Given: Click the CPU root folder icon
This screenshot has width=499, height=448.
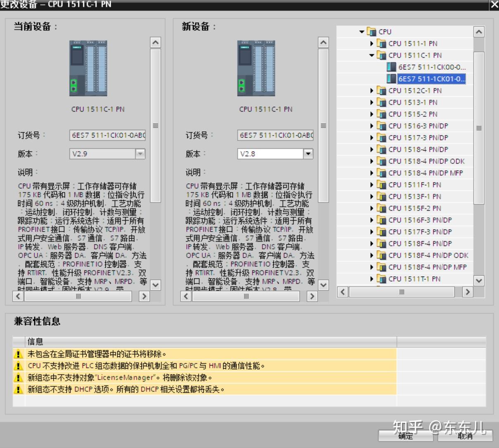Looking at the screenshot, I should tap(371, 32).
